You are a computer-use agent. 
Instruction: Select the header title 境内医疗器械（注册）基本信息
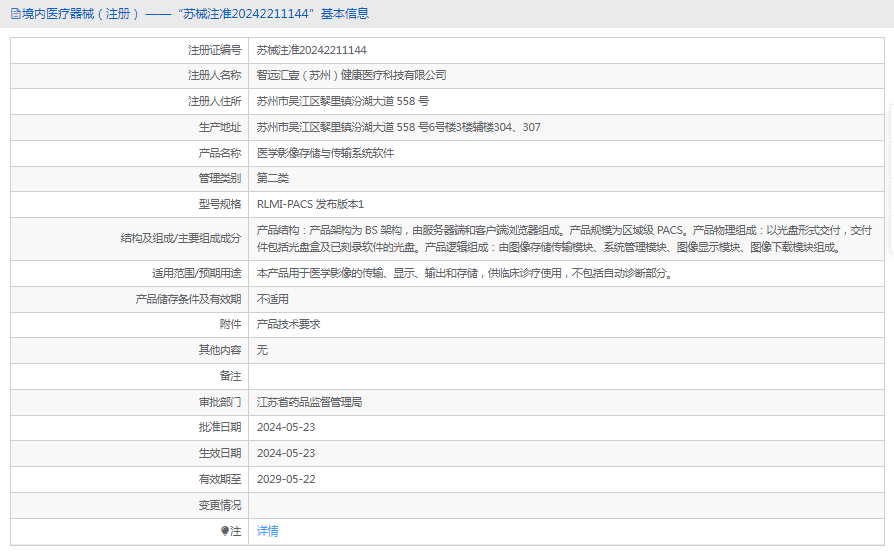pos(195,14)
